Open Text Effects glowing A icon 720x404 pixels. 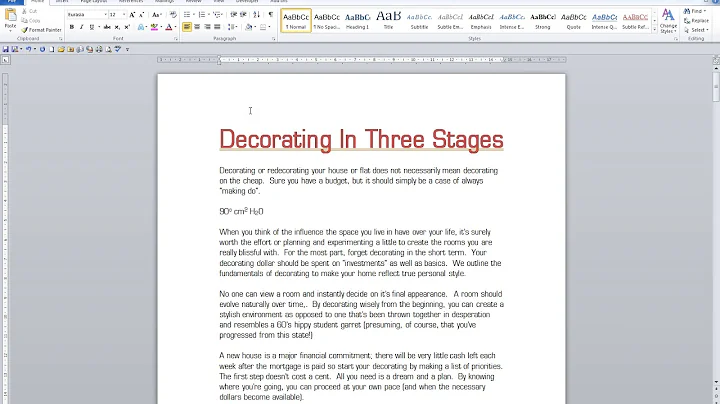click(x=141, y=27)
